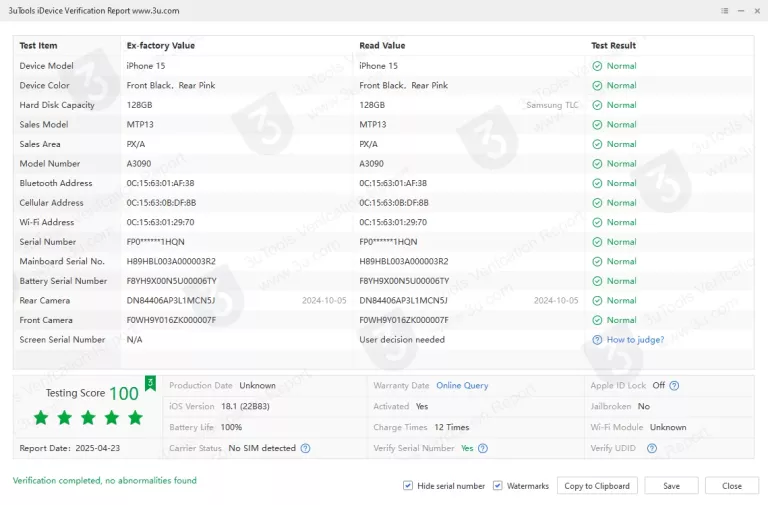Screen dimensions: 768x505
Task: Open the How to judge link
Action: pyautogui.click(x=635, y=340)
